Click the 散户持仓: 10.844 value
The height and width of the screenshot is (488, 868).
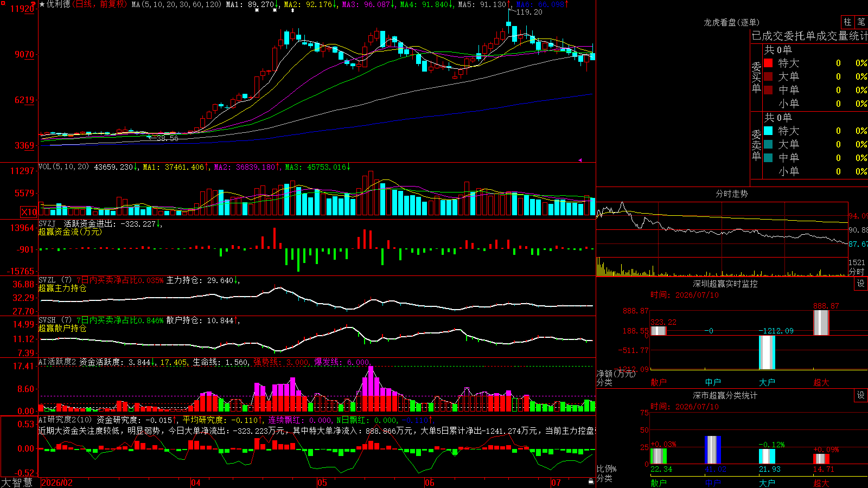click(201, 320)
